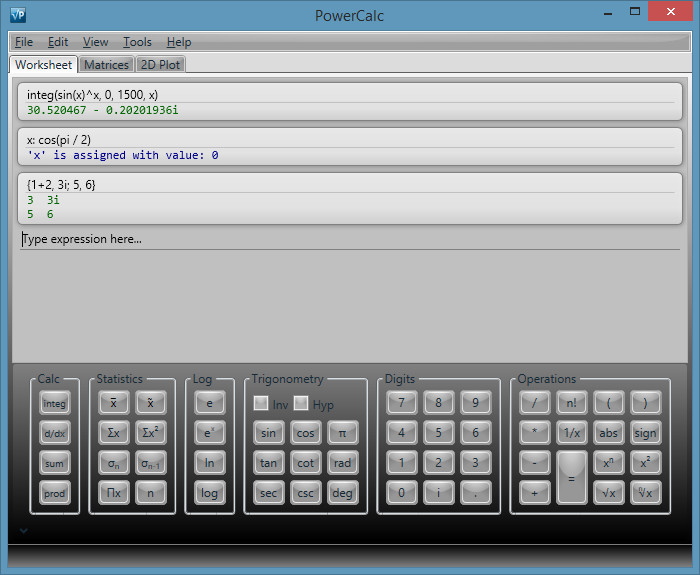Click the divide / button
The width and height of the screenshot is (700, 575).
534,403
